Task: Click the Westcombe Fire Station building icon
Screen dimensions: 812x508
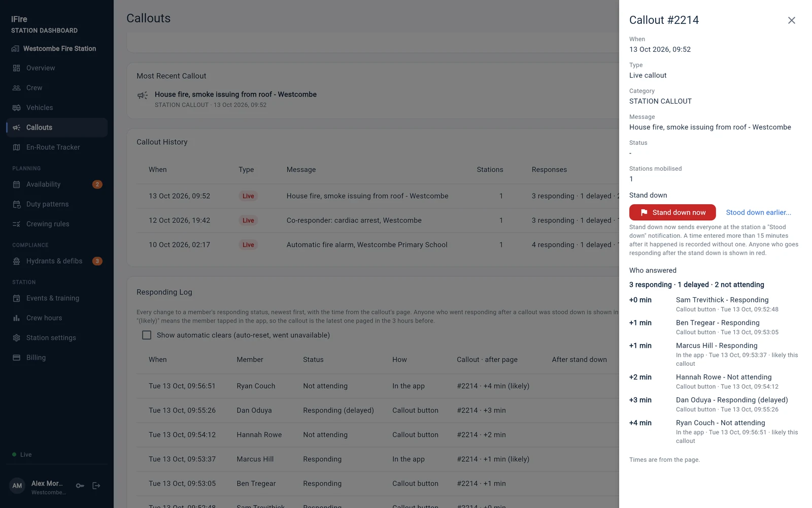Action: 15,49
